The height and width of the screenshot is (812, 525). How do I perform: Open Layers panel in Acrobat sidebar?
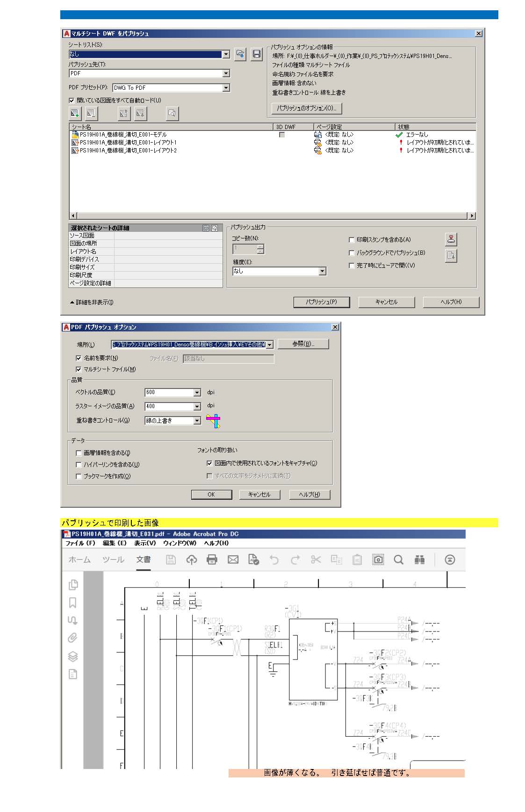73,656
